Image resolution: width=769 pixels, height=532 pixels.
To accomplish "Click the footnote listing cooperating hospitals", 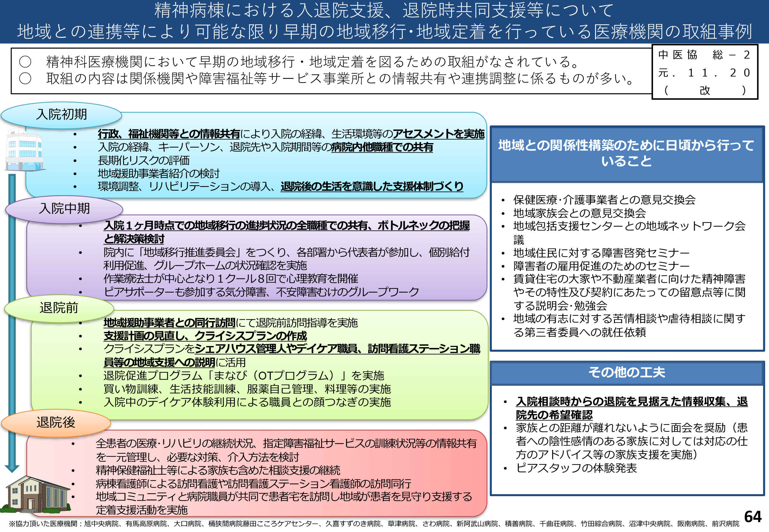I will [x=374, y=524].
